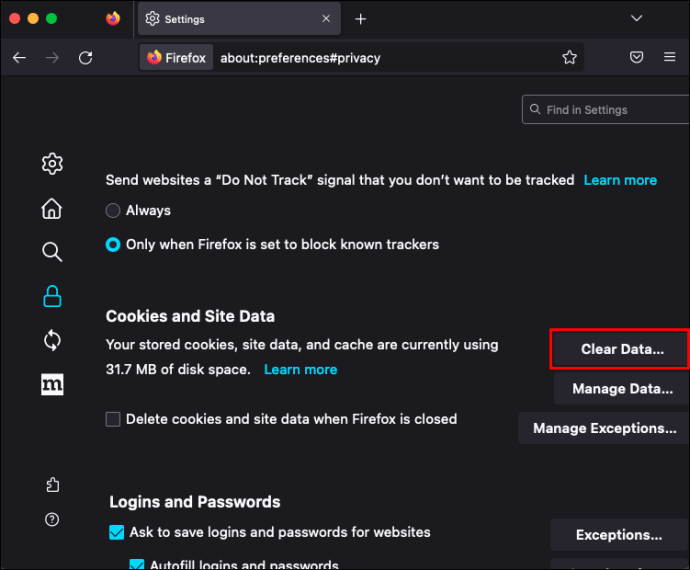The width and height of the screenshot is (690, 570).
Task: Open Search settings magnifier icon
Action: pyautogui.click(x=52, y=252)
